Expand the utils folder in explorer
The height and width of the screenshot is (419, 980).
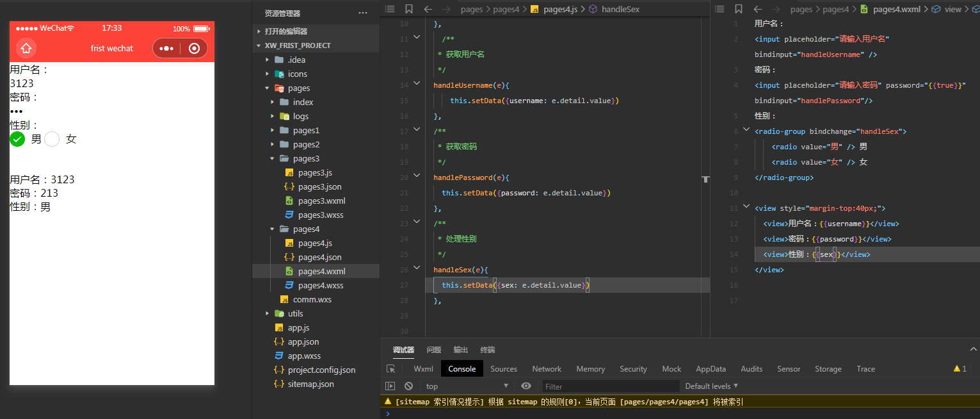point(295,314)
